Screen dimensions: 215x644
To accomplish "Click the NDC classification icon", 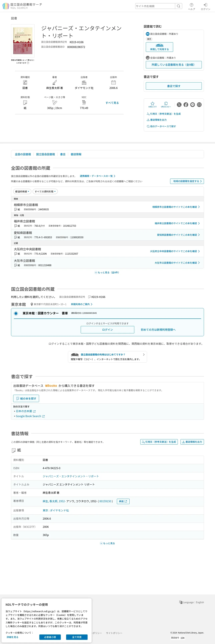I will click(84, 102).
